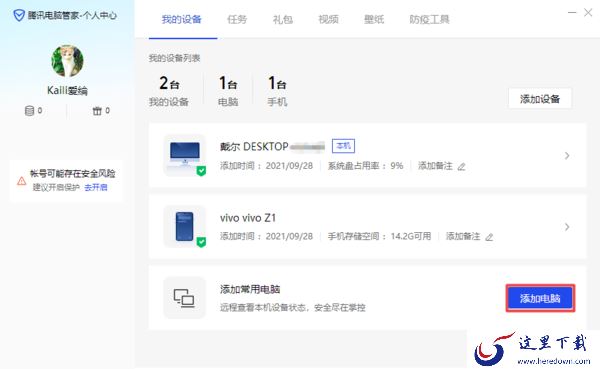600x369 pixels.
Task: Click the 系统盘占用率: 9% text
Action: click(365, 166)
